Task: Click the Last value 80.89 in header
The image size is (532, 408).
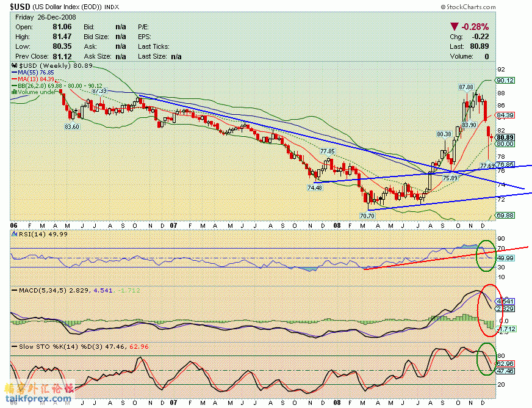Action: pyautogui.click(x=480, y=46)
